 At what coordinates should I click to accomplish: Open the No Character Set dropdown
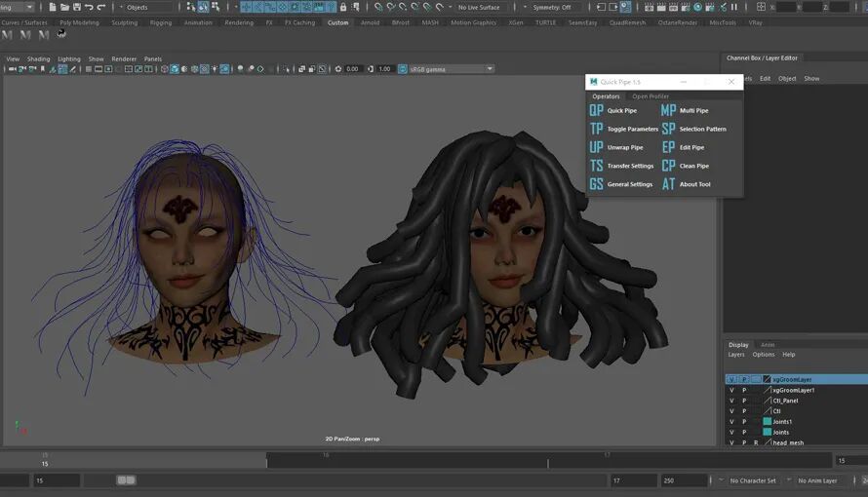click(x=754, y=480)
